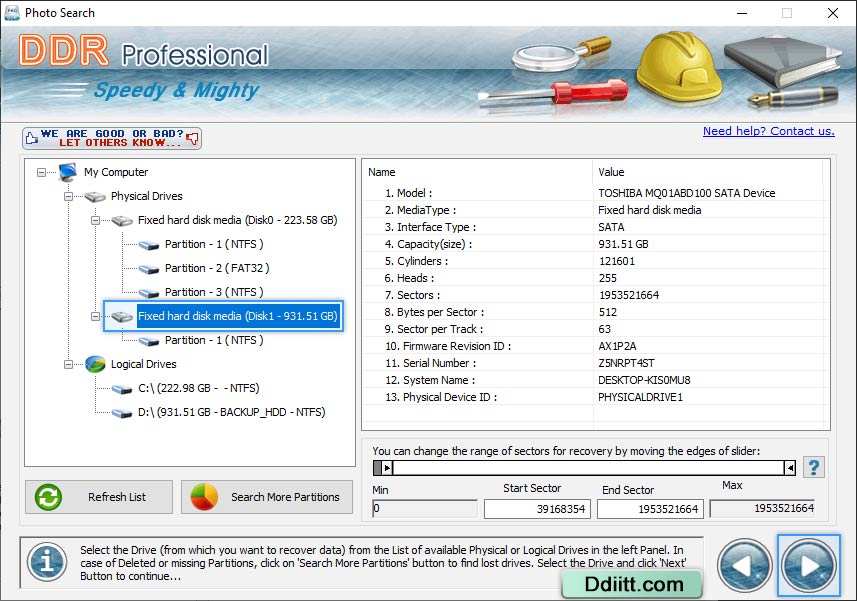Click the Interface Type value SATA
This screenshot has width=857, height=601.
611,227
